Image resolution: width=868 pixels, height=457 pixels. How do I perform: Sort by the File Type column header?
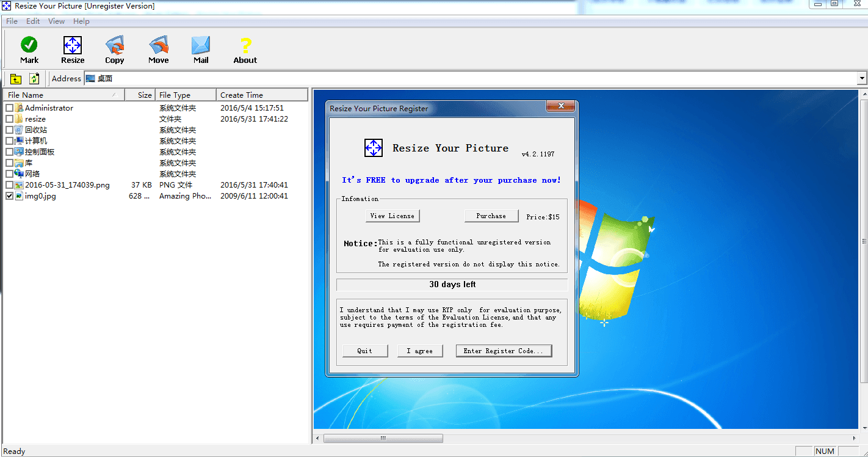(186, 95)
